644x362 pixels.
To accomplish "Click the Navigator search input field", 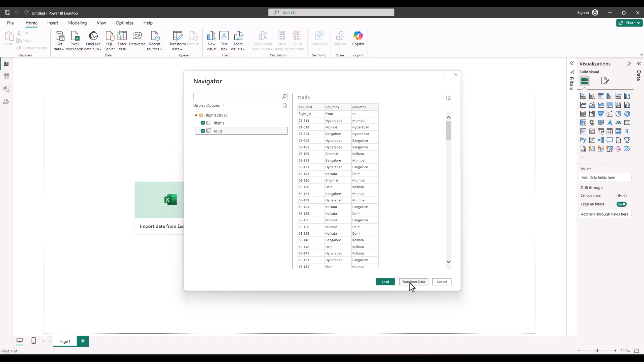I will pos(237,96).
